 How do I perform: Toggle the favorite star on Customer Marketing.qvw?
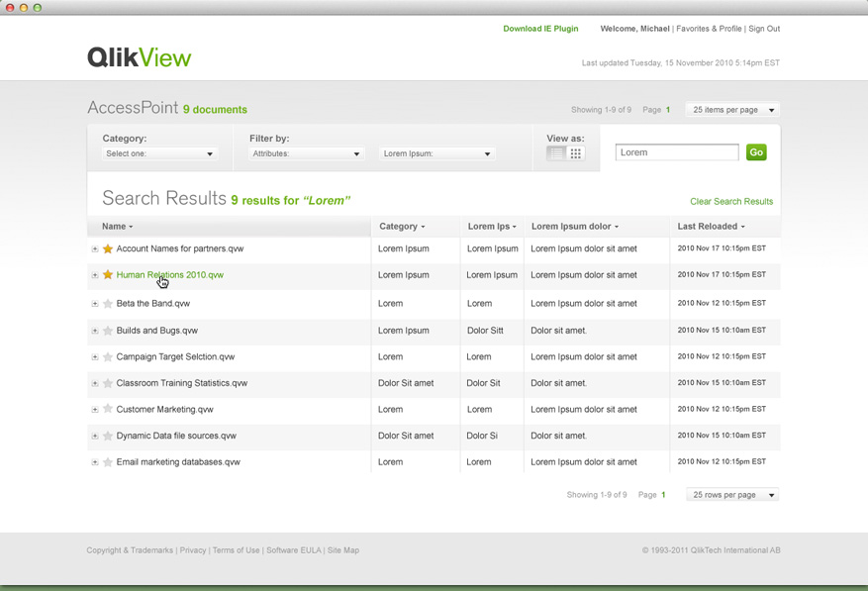[108, 409]
